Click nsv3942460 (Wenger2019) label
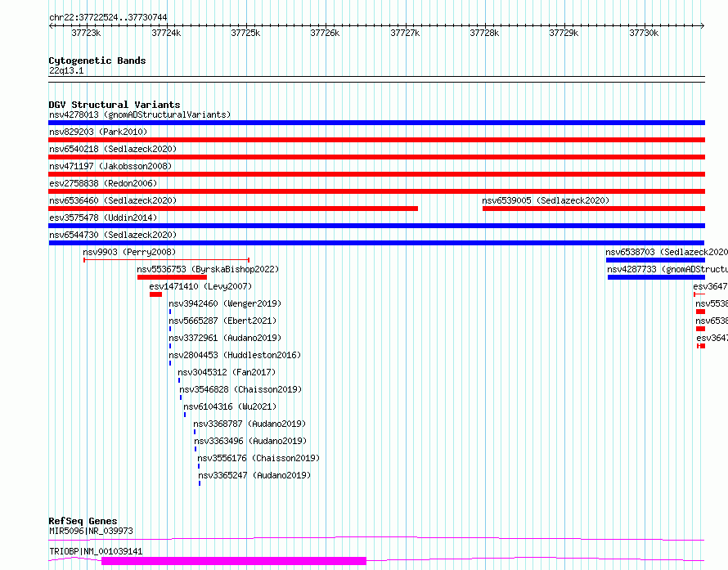This screenshot has height=570, width=728. 225,303
